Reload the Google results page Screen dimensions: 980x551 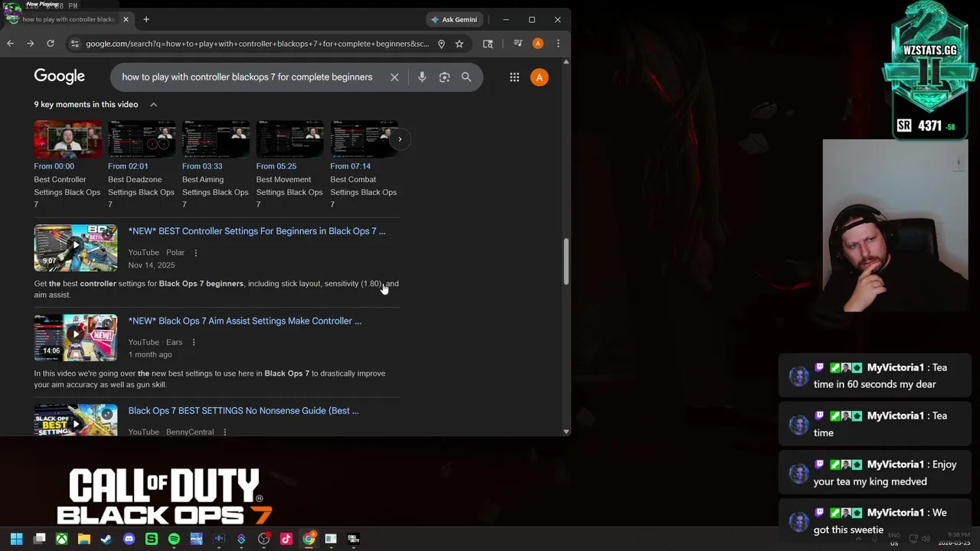click(x=51, y=44)
